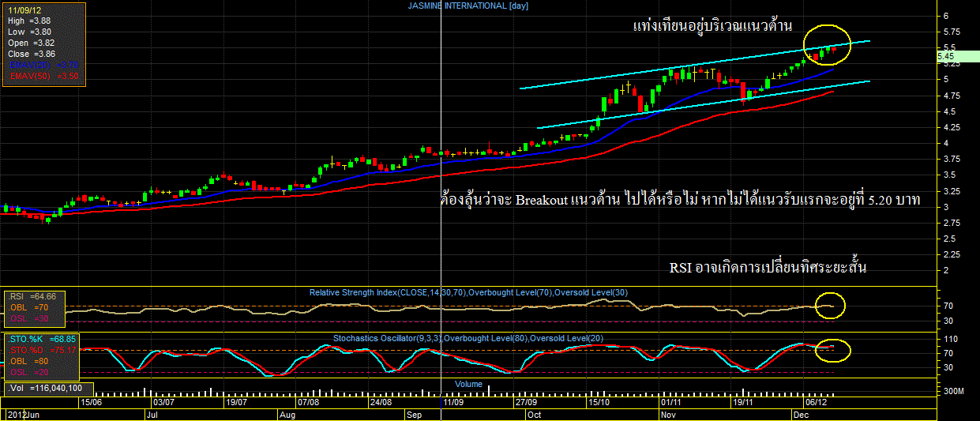
Task: Click the Sep month label
Action: (415, 414)
